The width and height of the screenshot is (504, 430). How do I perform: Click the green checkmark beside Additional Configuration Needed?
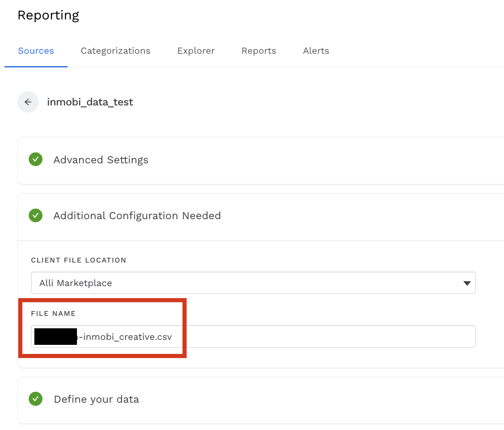click(36, 215)
